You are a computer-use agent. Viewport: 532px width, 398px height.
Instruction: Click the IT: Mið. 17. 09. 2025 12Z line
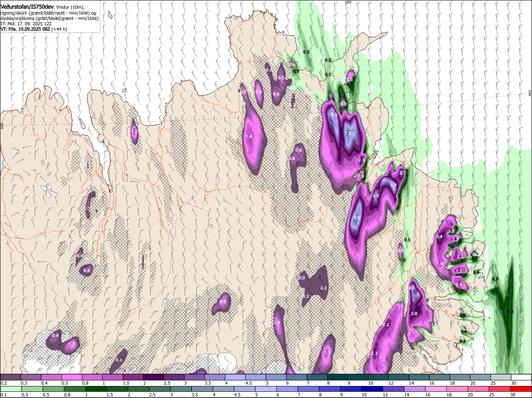26,24
